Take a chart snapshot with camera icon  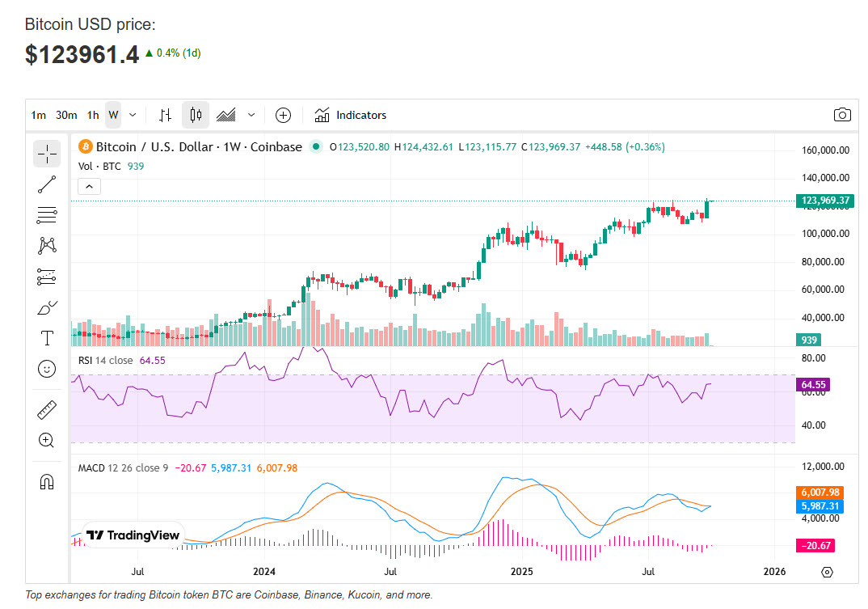tap(842, 115)
